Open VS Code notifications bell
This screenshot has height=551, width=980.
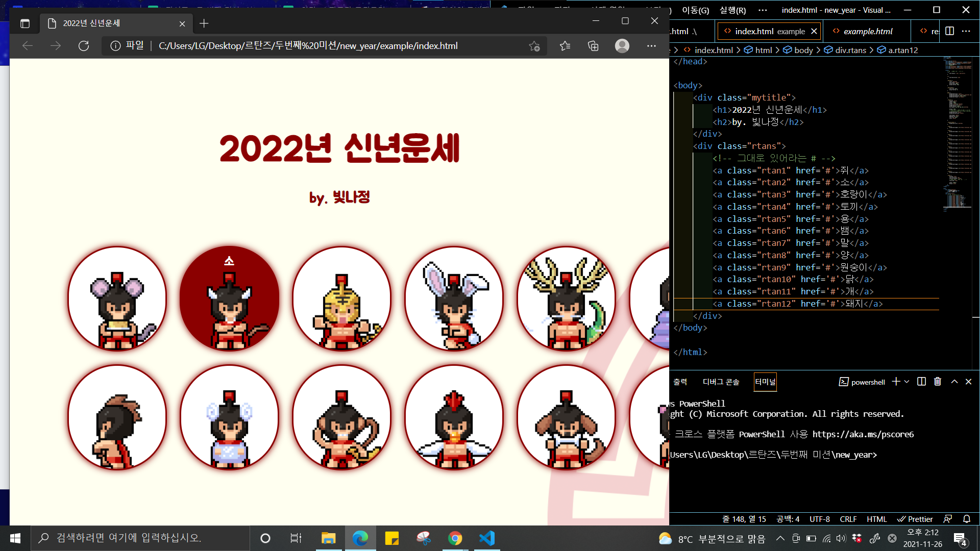point(967,519)
